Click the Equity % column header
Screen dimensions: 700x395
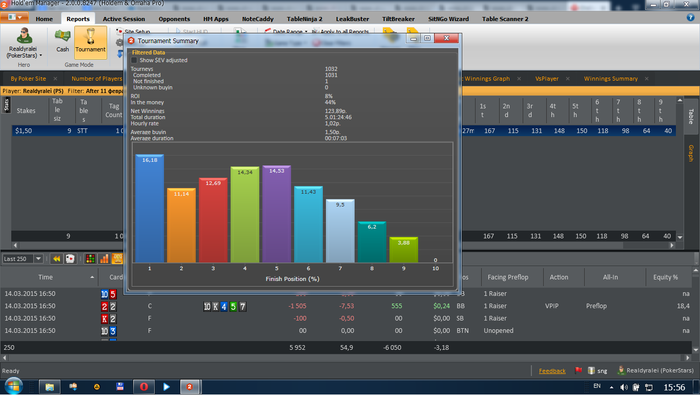[x=665, y=277]
